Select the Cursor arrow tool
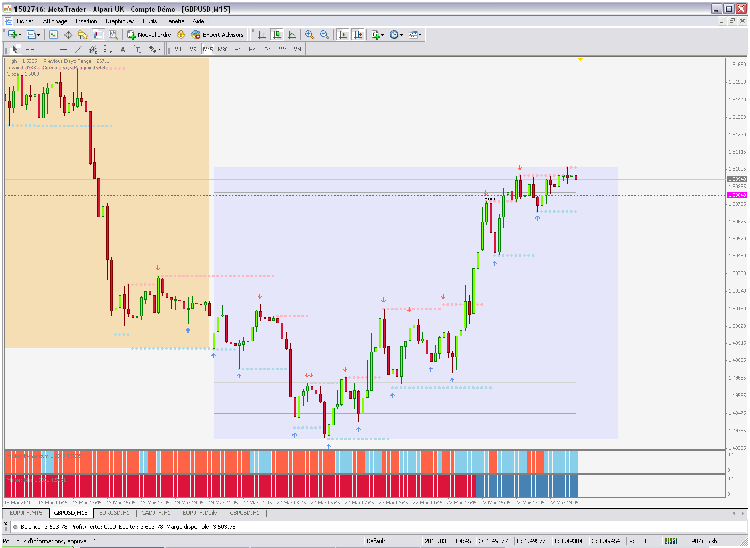The image size is (750, 548). click(x=15, y=49)
